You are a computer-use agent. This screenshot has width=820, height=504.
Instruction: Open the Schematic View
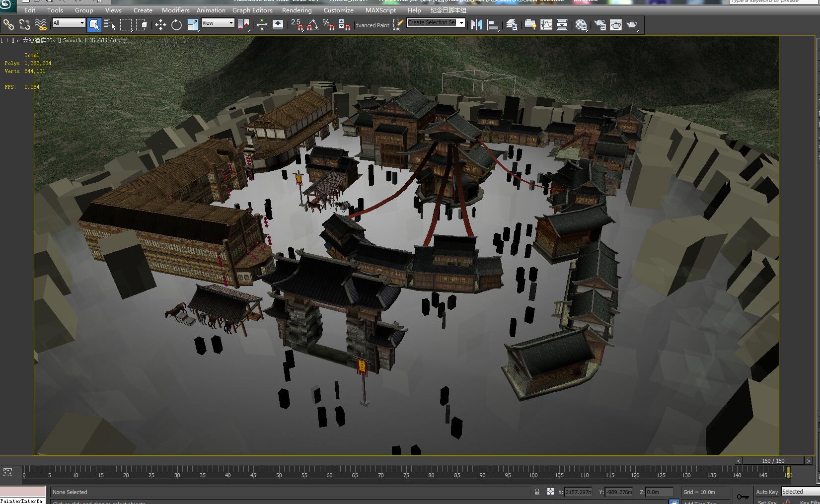(562, 24)
